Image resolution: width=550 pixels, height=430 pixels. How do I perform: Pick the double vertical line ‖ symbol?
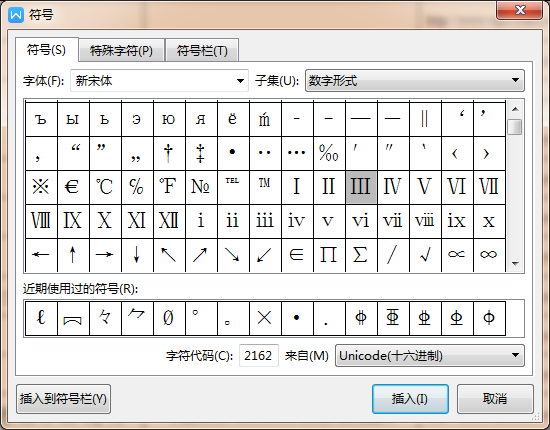click(425, 119)
